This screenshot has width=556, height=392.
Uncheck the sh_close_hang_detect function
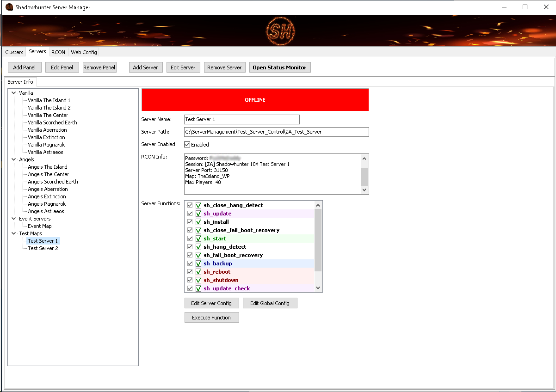point(190,205)
